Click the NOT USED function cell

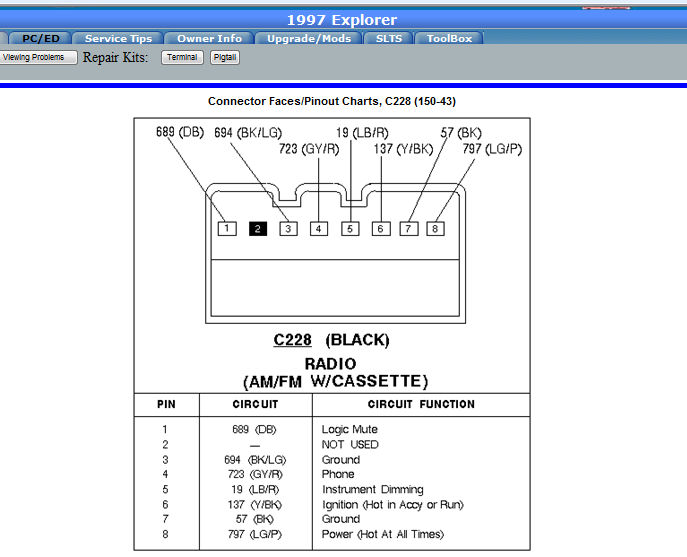tap(350, 445)
